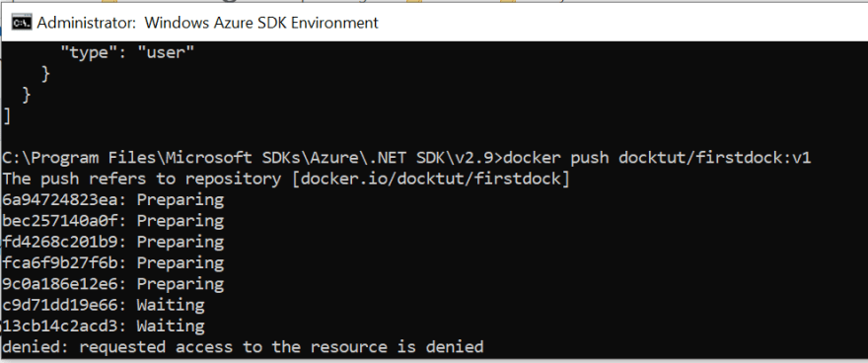The height and width of the screenshot is (363, 868).
Task: Click the "type": "user" JSON line
Action: point(127,53)
